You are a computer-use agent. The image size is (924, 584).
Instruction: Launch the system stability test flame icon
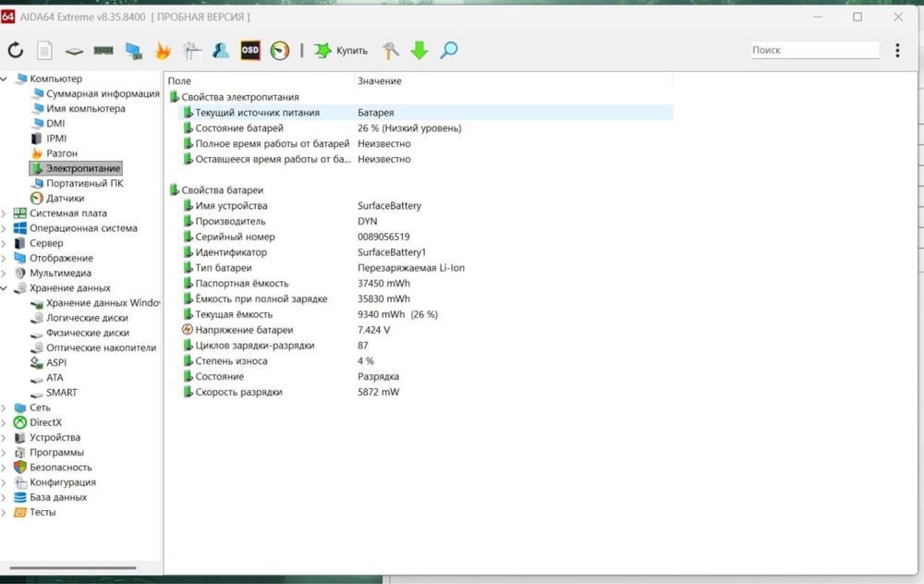(163, 51)
